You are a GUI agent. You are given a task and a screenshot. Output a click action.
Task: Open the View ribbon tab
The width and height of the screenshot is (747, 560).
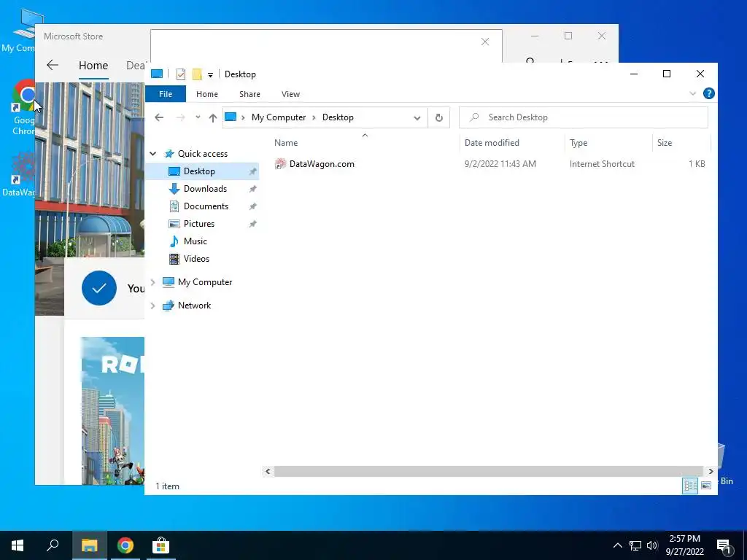tap(290, 94)
